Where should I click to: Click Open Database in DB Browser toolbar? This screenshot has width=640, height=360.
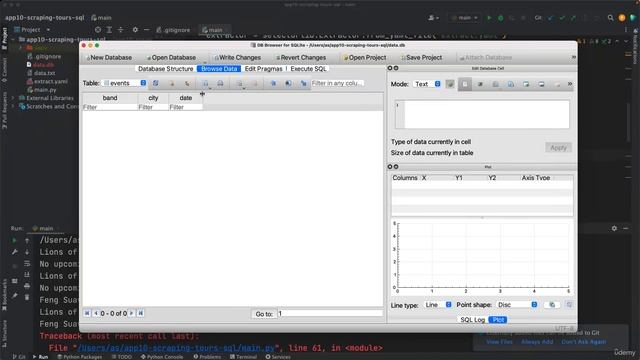coord(171,58)
